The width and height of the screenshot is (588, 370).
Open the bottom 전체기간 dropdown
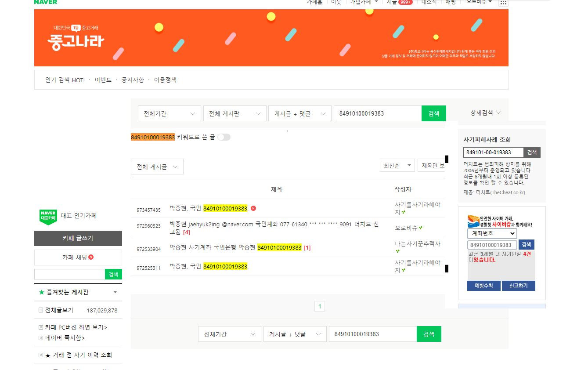click(230, 334)
